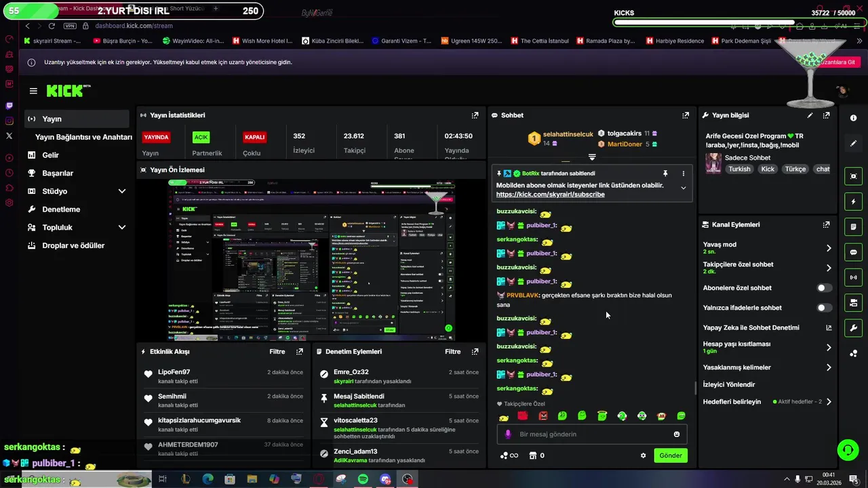868x488 pixels.
Task: Open Droplar ve ödüller in sidebar
Action: pos(73,245)
